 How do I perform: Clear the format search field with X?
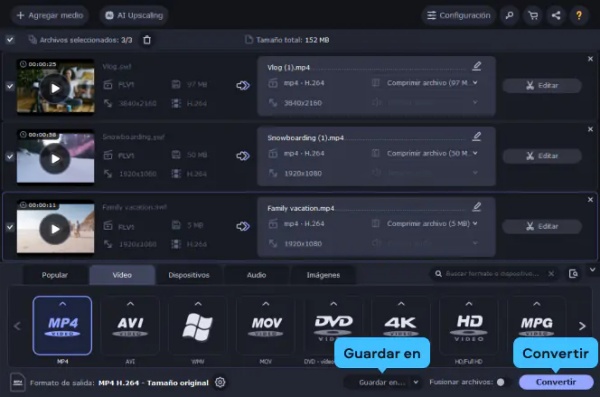tap(551, 274)
